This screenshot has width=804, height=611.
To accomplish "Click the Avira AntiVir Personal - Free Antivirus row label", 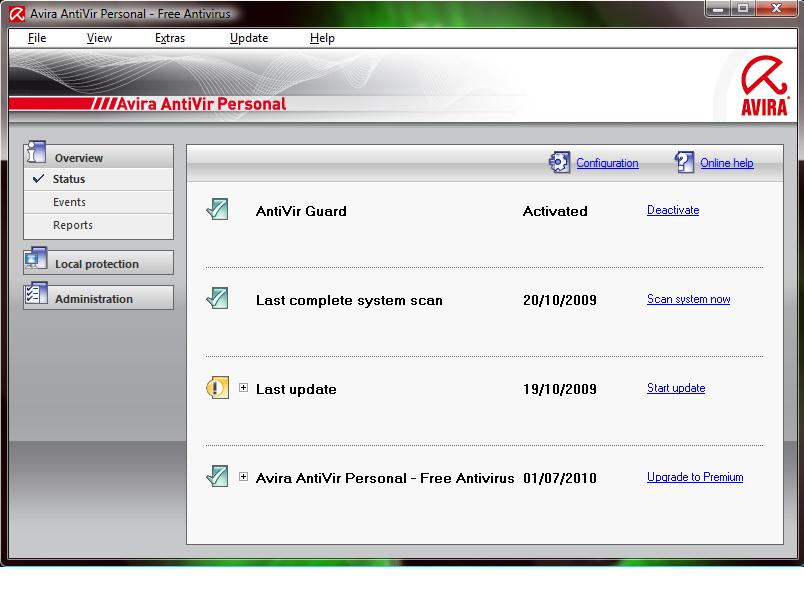I will [x=385, y=478].
